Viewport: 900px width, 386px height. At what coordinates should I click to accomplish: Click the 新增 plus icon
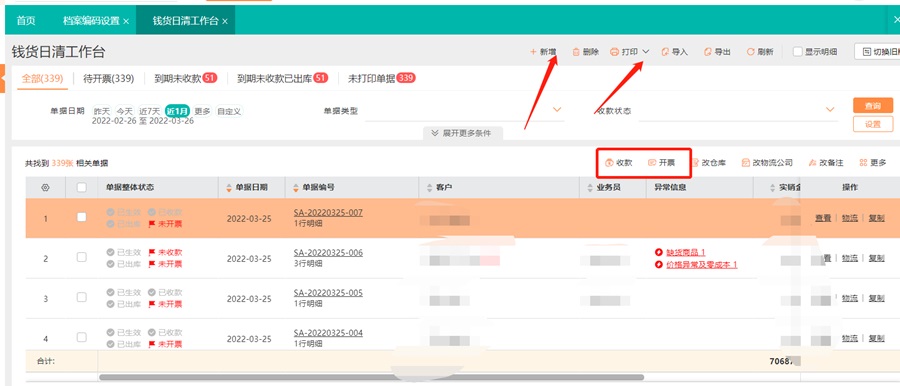coord(533,52)
